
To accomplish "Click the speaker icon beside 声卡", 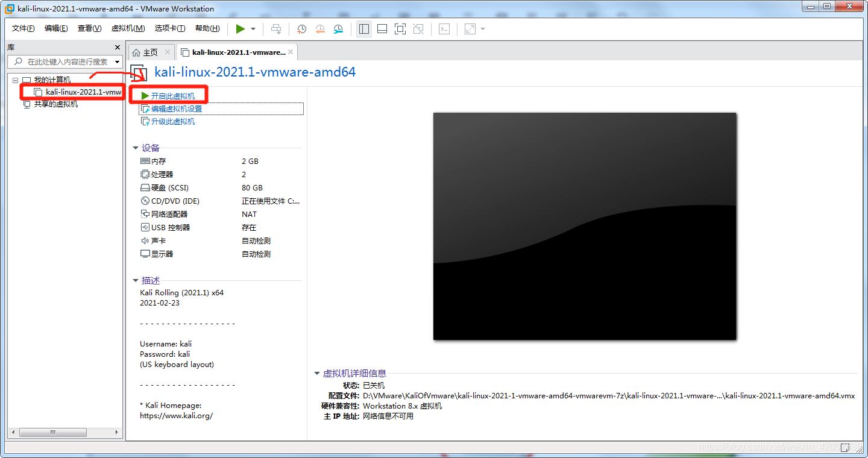I will 145,240.
